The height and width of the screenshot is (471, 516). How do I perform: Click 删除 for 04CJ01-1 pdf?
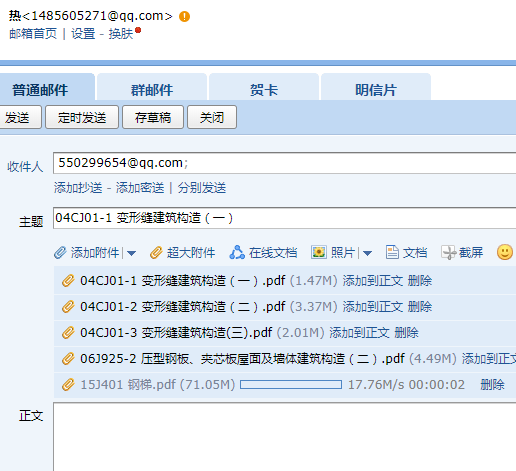pos(420,281)
